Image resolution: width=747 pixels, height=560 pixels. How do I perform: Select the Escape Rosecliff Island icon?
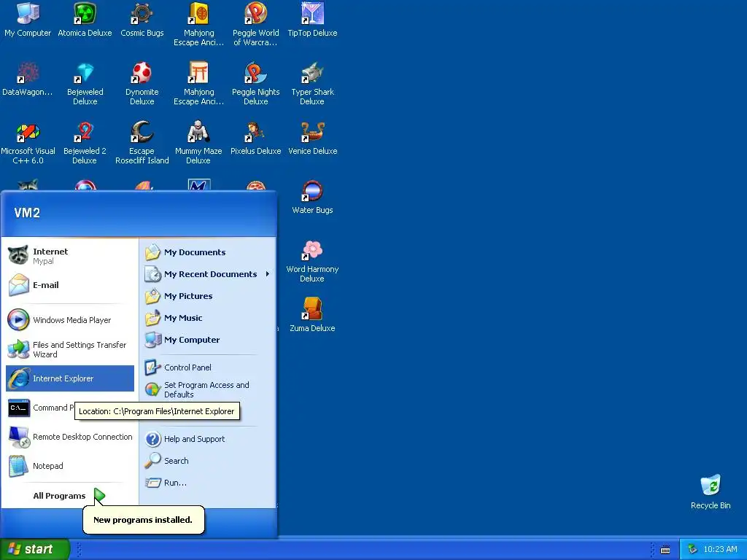142,142
